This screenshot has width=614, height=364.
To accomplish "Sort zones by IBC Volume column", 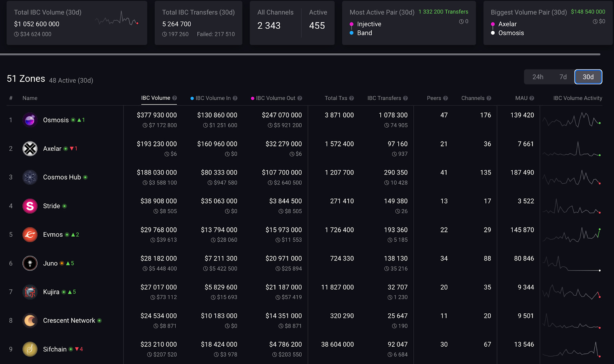I will click(155, 98).
